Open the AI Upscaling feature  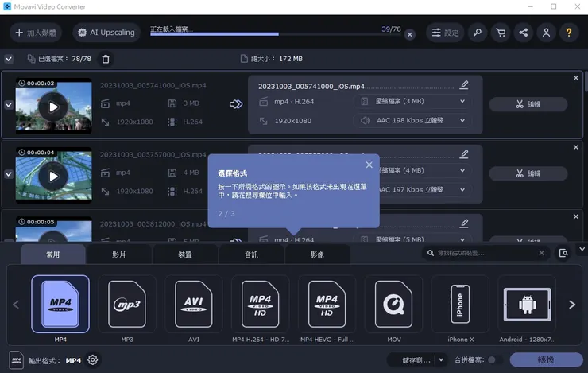coord(106,33)
